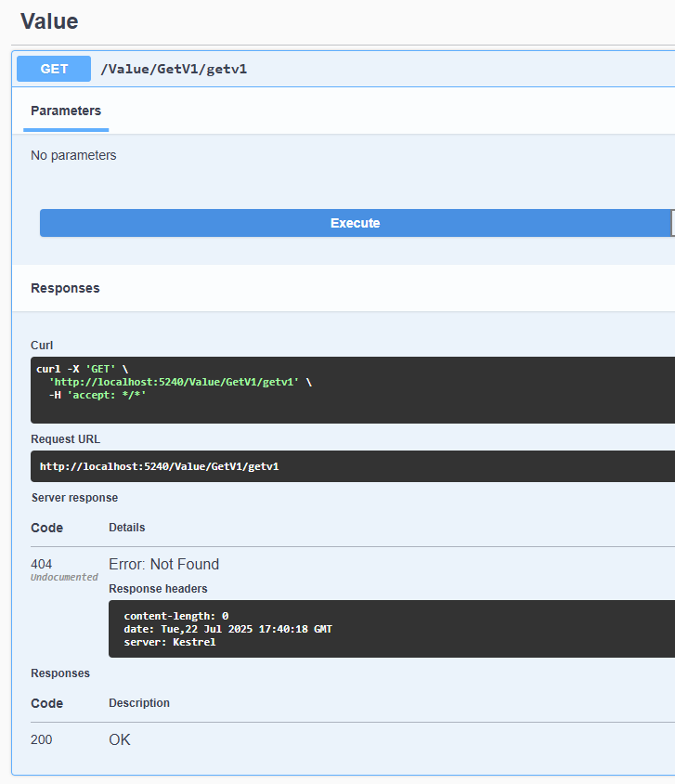
Task: Click the 'Curl' label
Action: point(42,346)
